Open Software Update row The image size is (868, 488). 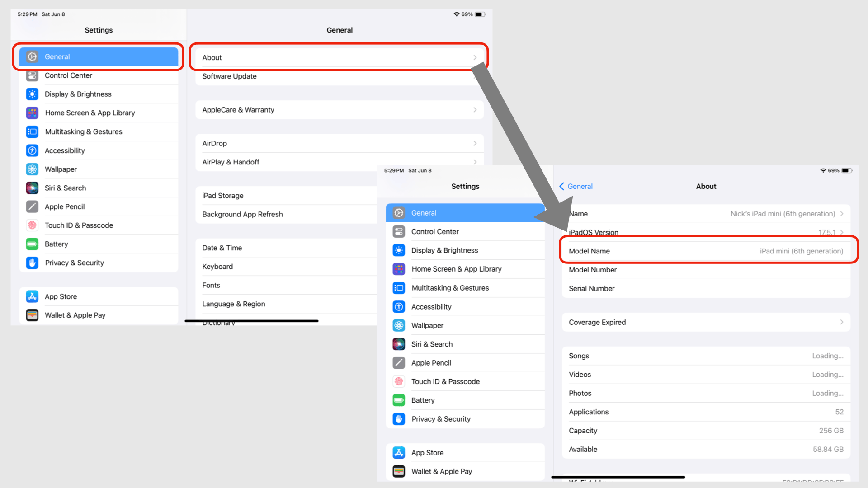coord(340,76)
